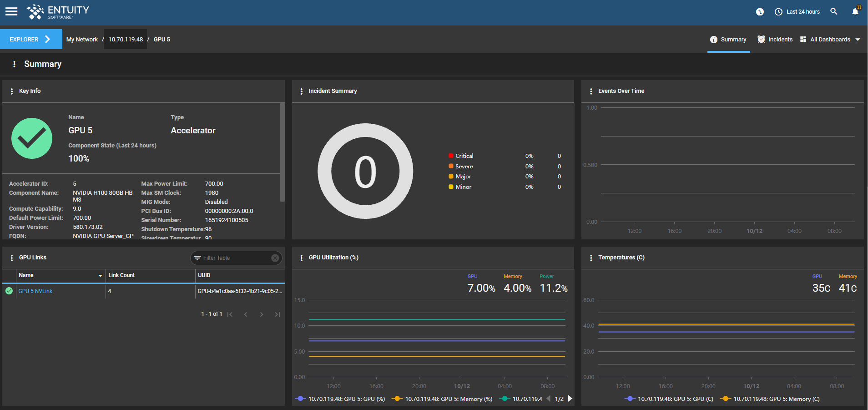
Task: Go to next page of GPU Links table
Action: pyautogui.click(x=262, y=314)
